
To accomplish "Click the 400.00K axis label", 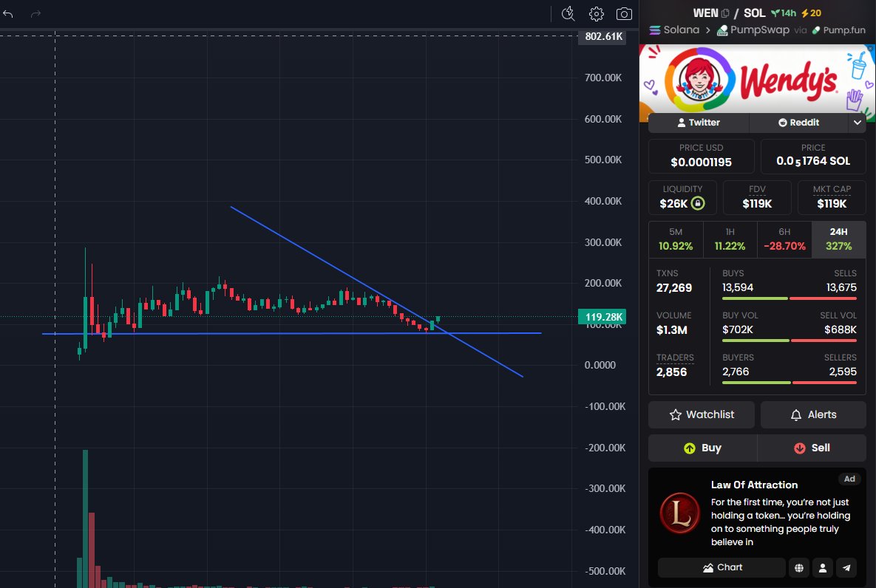I will [602, 201].
